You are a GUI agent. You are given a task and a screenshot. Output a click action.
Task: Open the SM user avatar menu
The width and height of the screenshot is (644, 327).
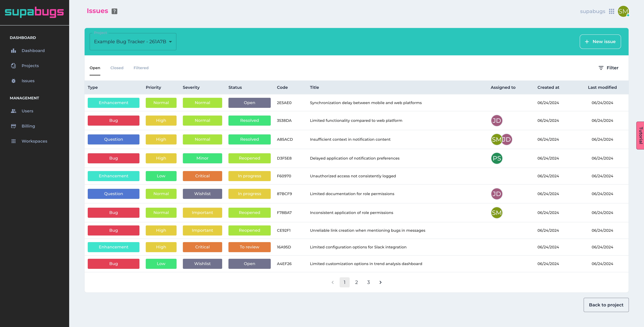623,11
